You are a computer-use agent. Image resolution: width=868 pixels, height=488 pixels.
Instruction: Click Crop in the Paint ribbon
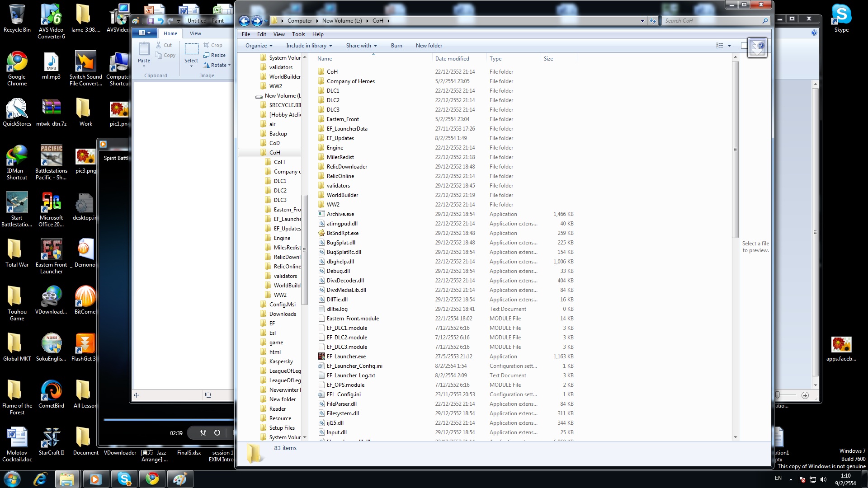pos(213,45)
